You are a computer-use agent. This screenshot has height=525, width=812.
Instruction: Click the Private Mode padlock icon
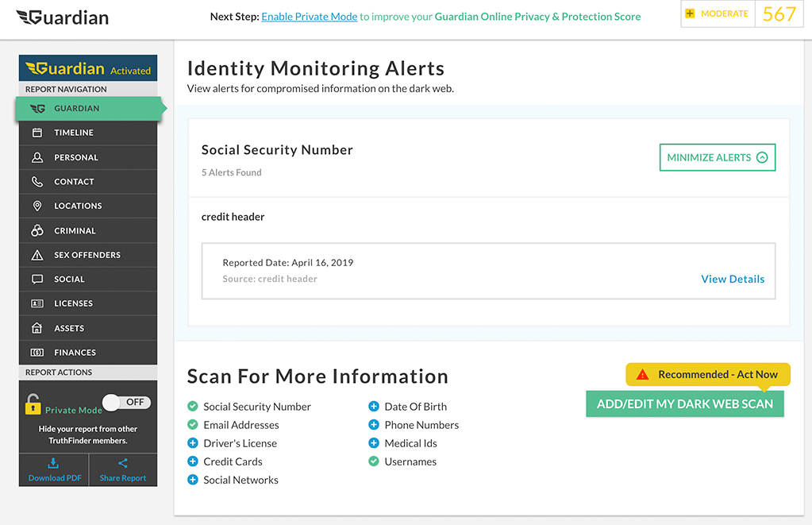[x=33, y=404]
